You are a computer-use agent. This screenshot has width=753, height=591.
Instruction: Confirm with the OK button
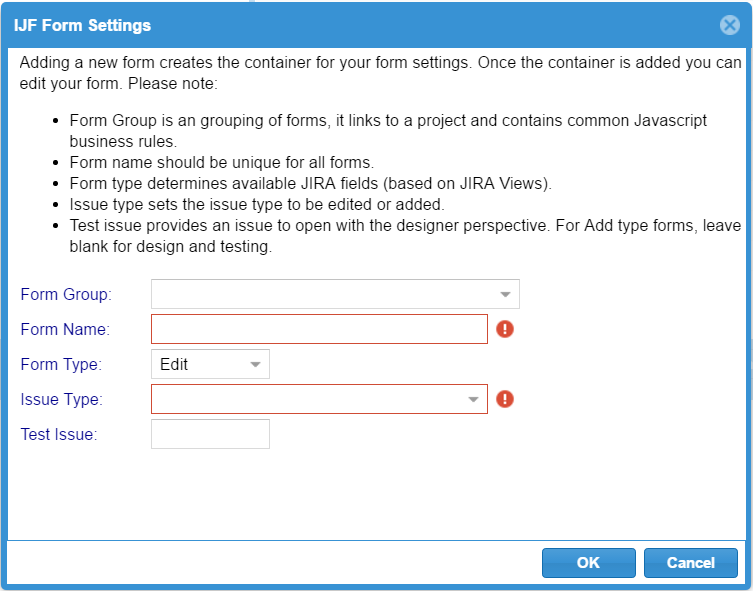coord(589,563)
